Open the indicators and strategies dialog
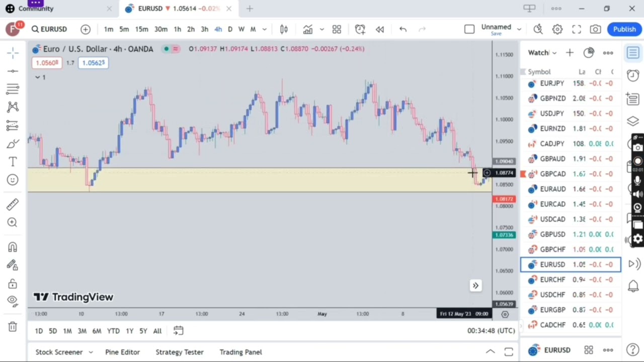This screenshot has width=644, height=362. (307, 29)
